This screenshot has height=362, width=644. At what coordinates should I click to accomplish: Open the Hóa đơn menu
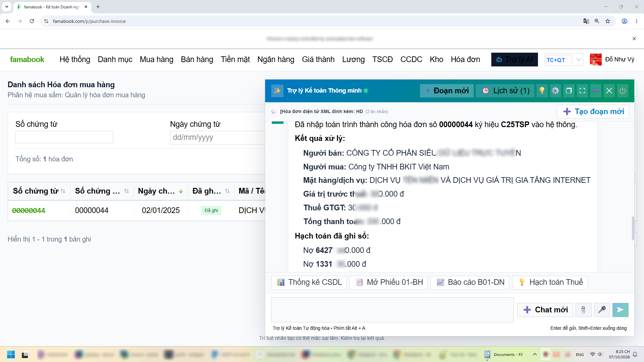tap(465, 59)
